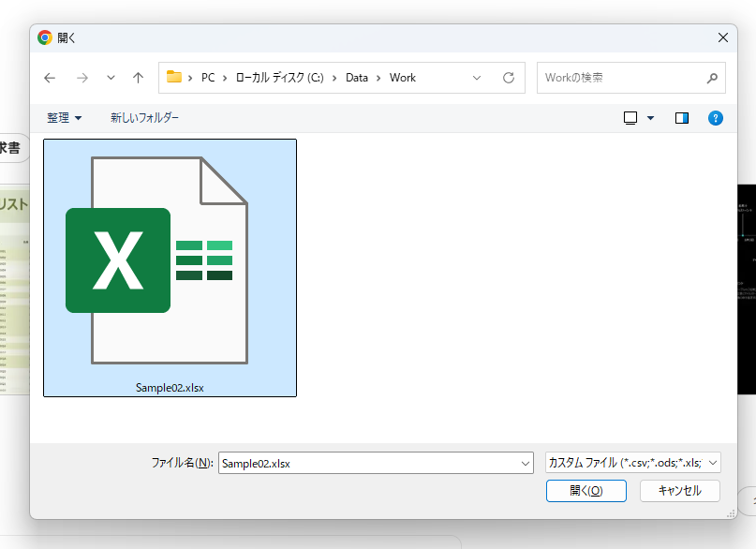Click the Back navigation arrow

(50, 78)
